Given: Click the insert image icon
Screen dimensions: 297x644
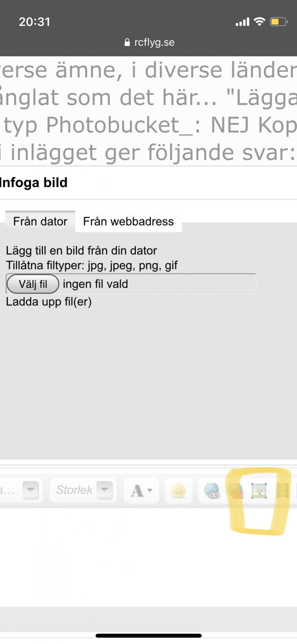Looking at the screenshot, I should pyautogui.click(x=259, y=491).
